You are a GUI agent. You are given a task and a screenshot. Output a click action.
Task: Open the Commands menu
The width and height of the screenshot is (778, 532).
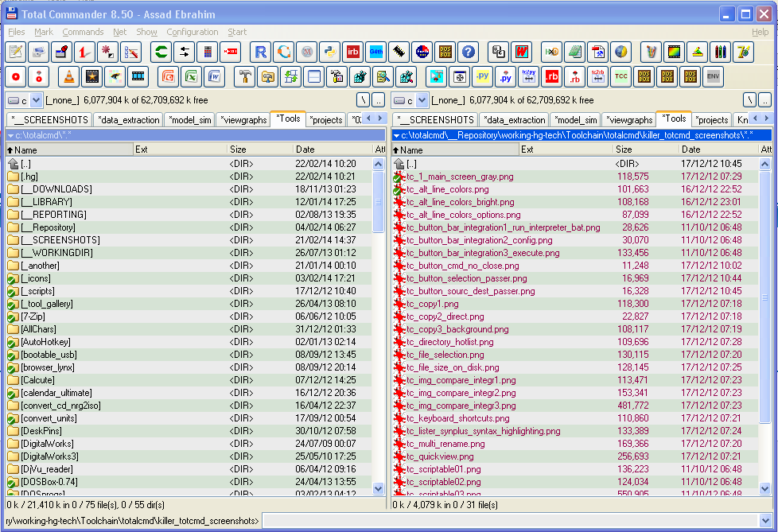click(83, 32)
